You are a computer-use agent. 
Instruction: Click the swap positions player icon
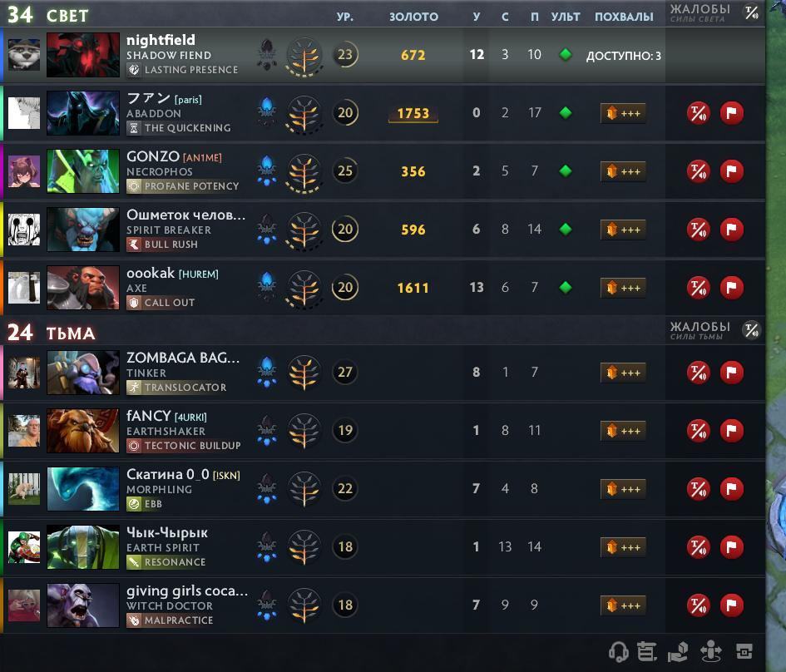[x=711, y=651]
